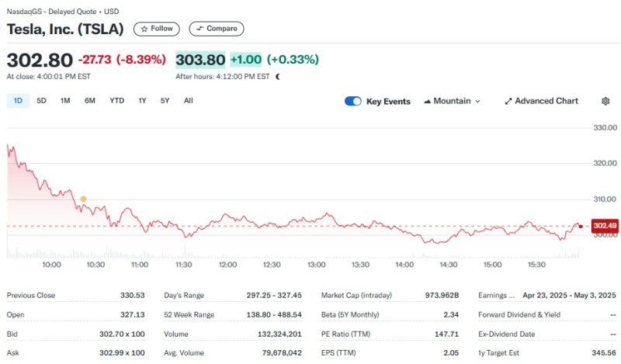Open the Advanced Chart link
Viewport: 621px width, 364px height.
pos(541,101)
